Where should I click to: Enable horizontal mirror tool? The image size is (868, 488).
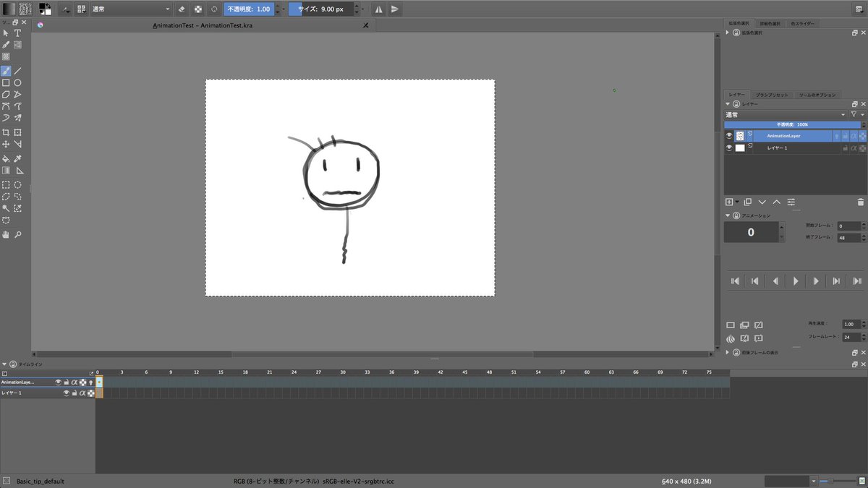[x=378, y=9]
